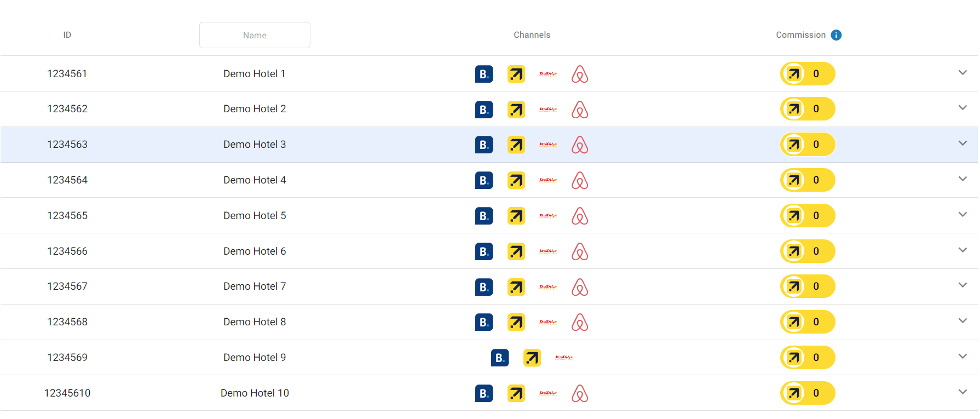Click the ID column header

click(67, 35)
